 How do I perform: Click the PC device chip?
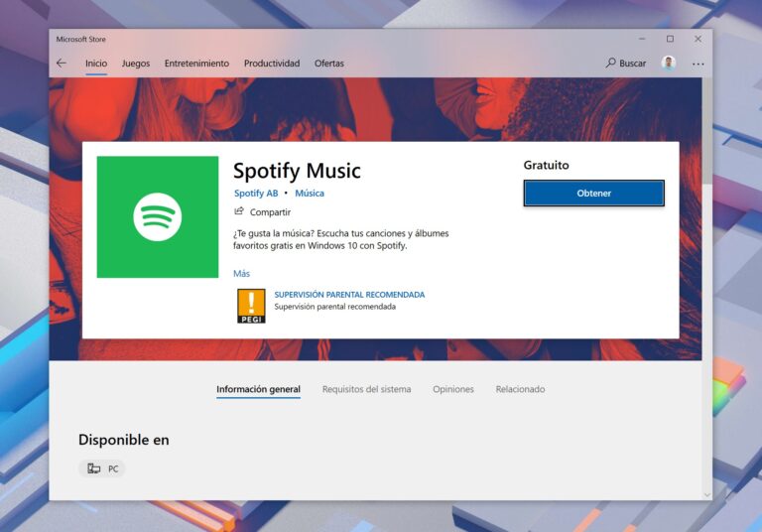[102, 468]
